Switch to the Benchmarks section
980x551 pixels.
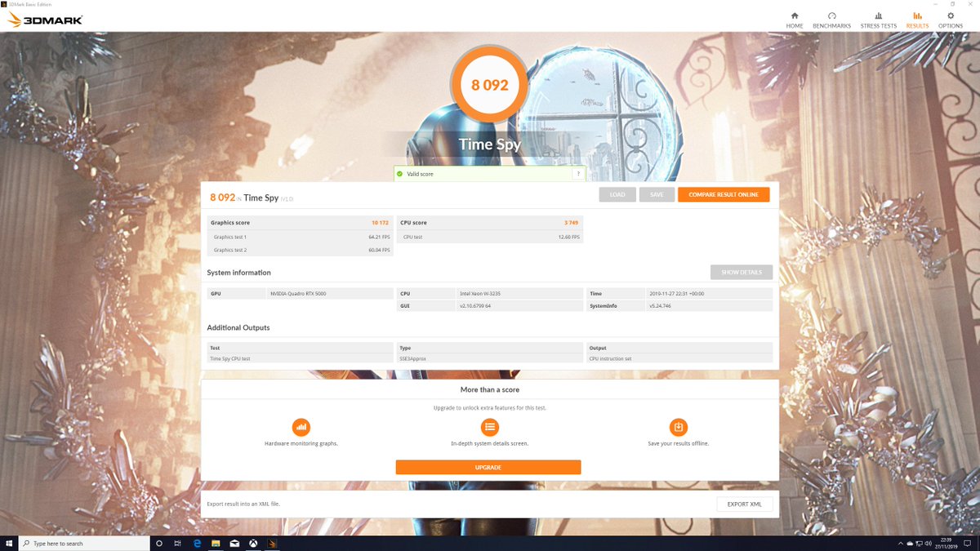point(831,16)
